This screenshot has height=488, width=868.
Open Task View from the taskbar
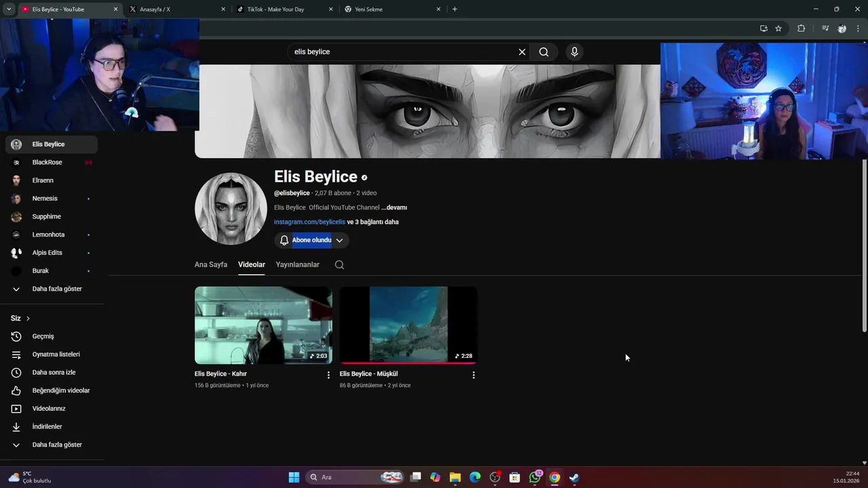(416, 477)
